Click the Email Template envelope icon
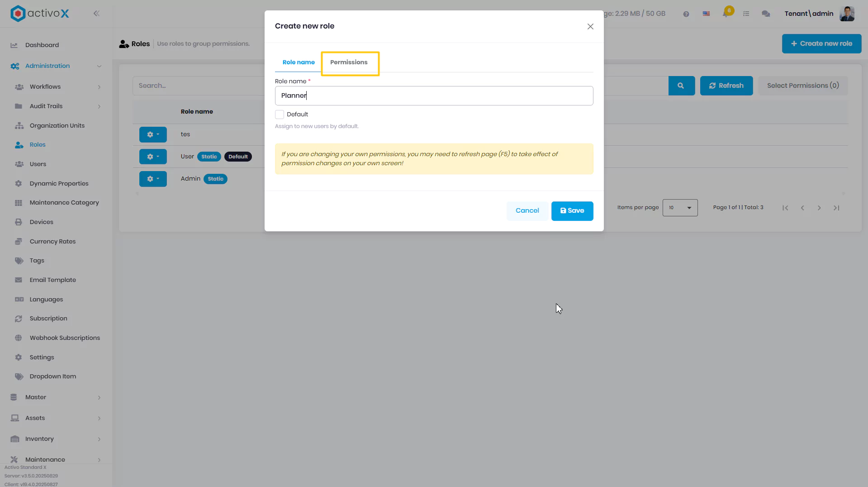Screen dimensions: 868x487 point(19,280)
